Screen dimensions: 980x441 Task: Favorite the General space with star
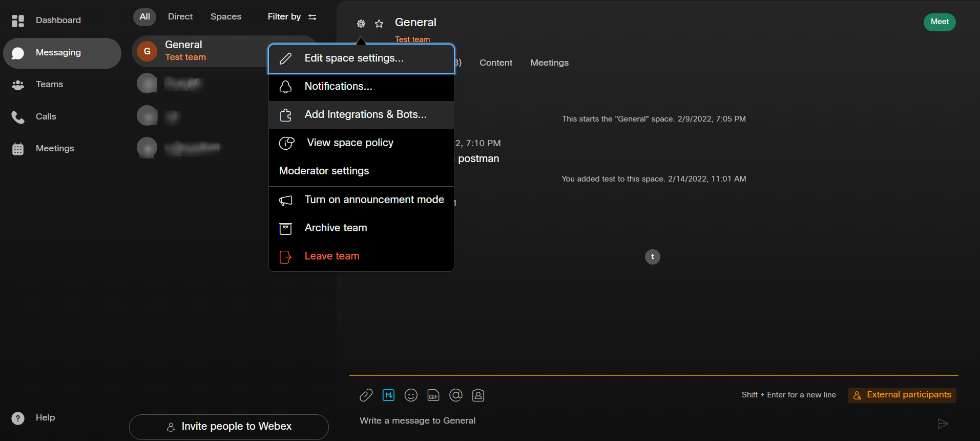coord(379,24)
